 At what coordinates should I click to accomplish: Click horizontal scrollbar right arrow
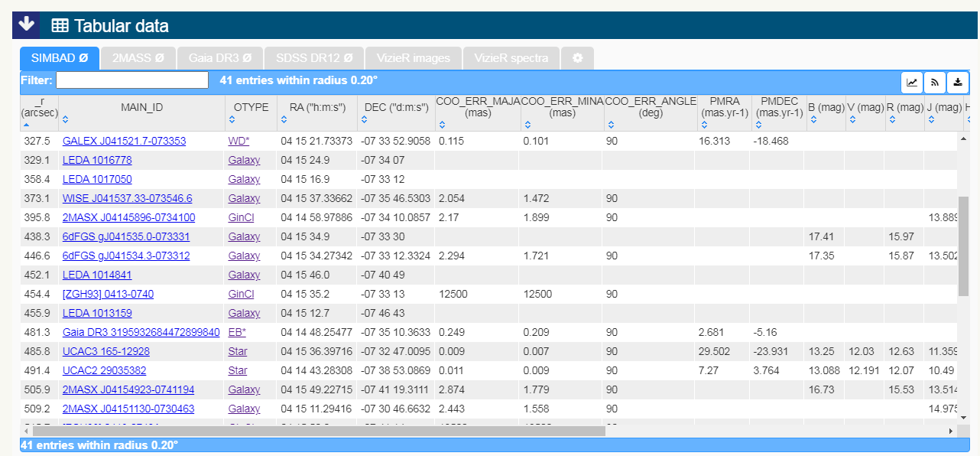pos(951,431)
